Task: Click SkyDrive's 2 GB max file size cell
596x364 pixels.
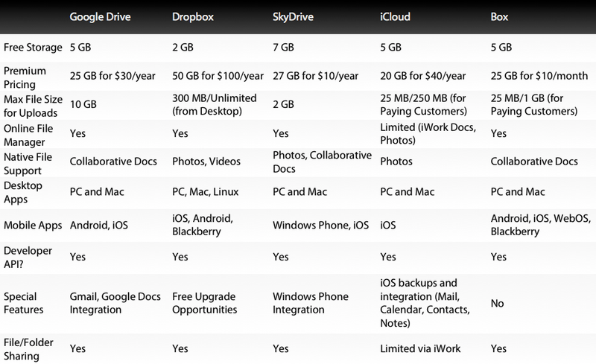Action: [283, 104]
